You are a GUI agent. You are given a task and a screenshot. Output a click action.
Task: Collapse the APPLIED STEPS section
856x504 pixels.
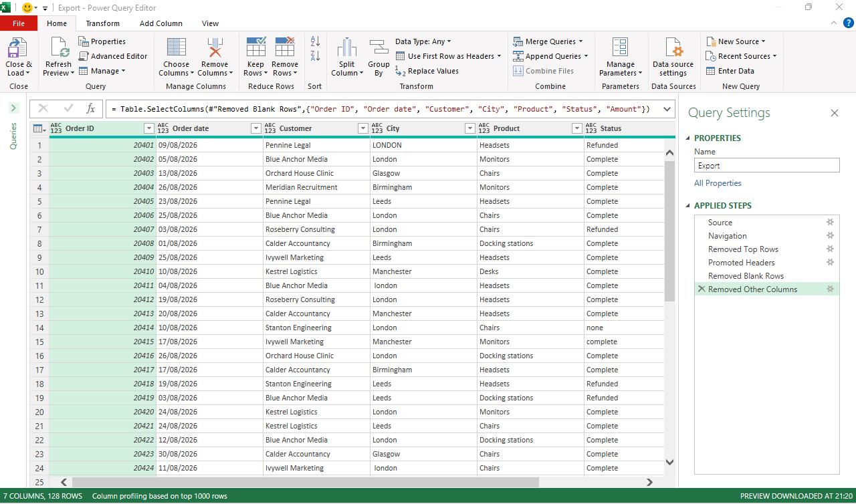pos(688,206)
